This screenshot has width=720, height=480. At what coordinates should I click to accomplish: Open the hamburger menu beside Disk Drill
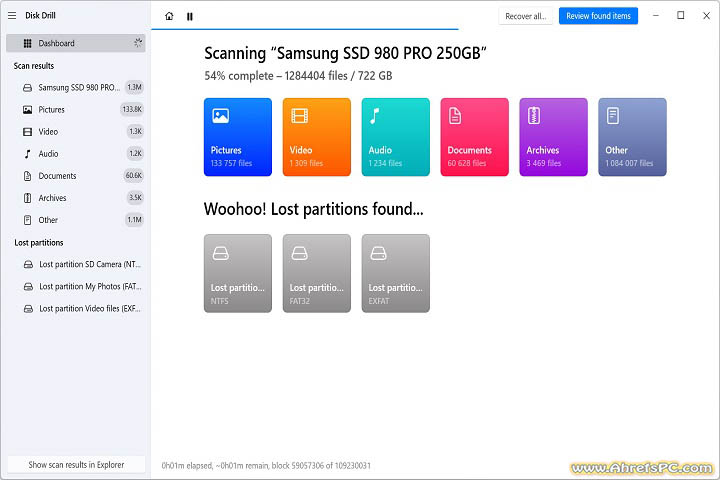(x=12, y=16)
